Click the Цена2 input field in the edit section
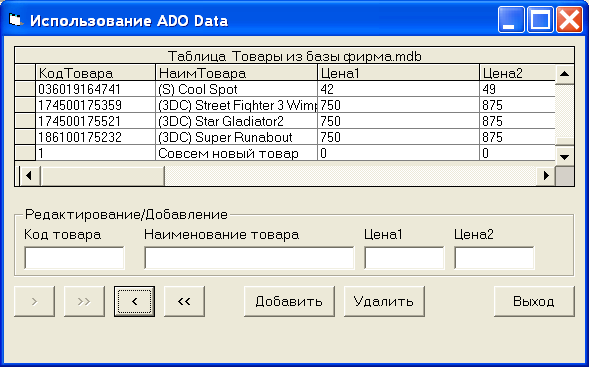The width and height of the screenshot is (589, 367). 494,258
